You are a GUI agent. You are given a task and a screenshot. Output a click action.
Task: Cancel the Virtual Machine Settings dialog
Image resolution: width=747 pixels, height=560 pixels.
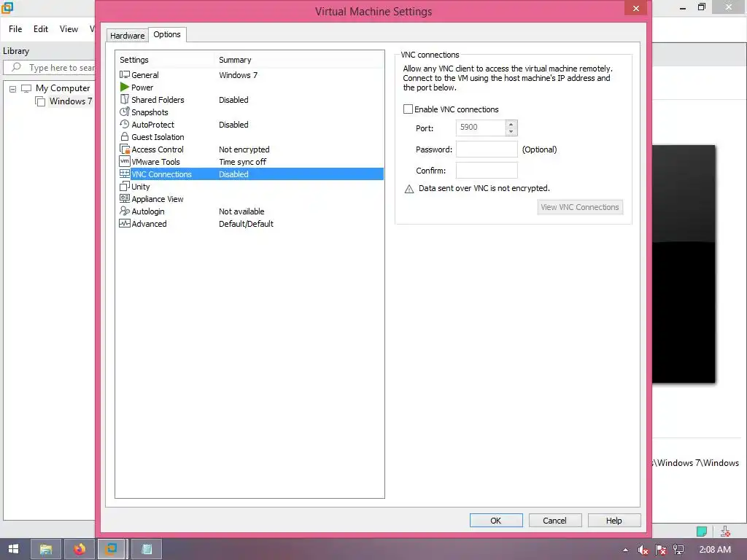[555, 521]
